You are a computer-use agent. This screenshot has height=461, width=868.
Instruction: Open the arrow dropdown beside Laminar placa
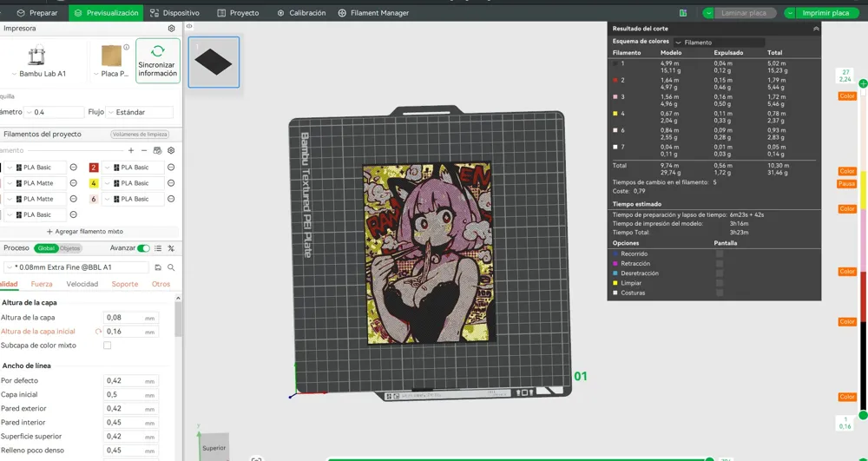click(x=708, y=13)
